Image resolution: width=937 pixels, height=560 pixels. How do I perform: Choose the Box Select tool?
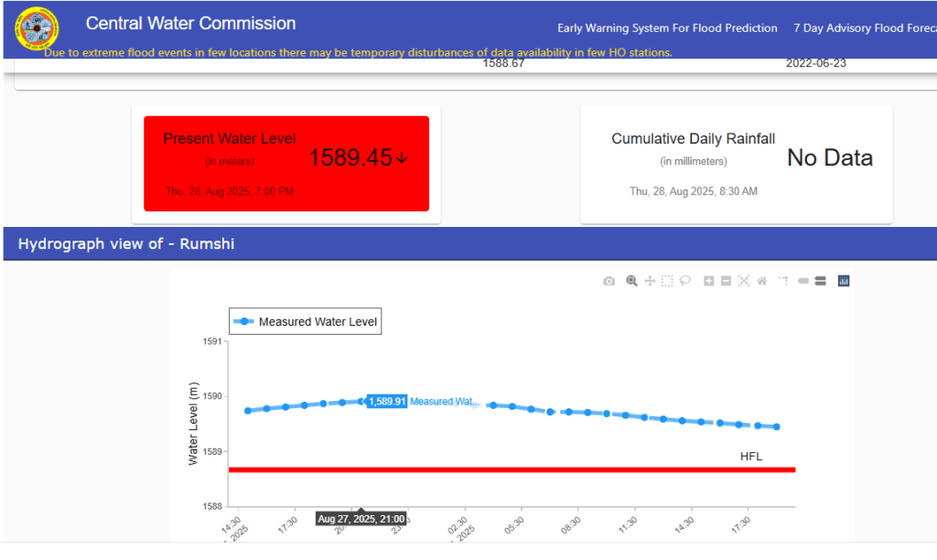click(668, 281)
